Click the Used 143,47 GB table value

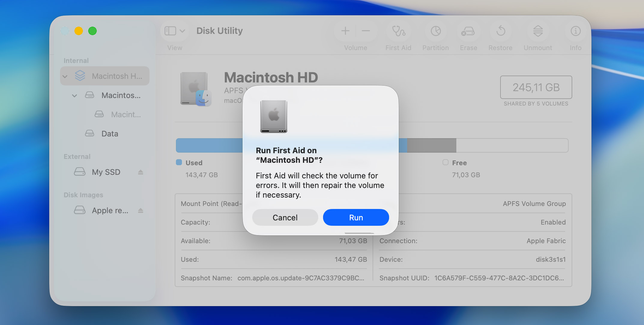pos(351,259)
